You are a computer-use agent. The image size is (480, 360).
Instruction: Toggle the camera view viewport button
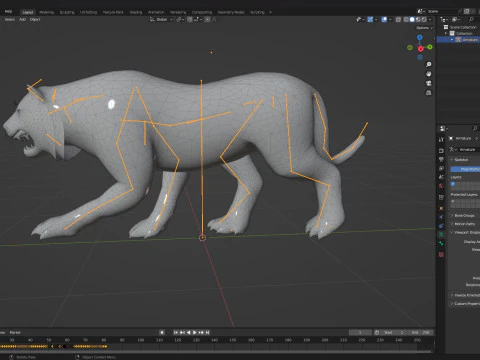[x=429, y=83]
